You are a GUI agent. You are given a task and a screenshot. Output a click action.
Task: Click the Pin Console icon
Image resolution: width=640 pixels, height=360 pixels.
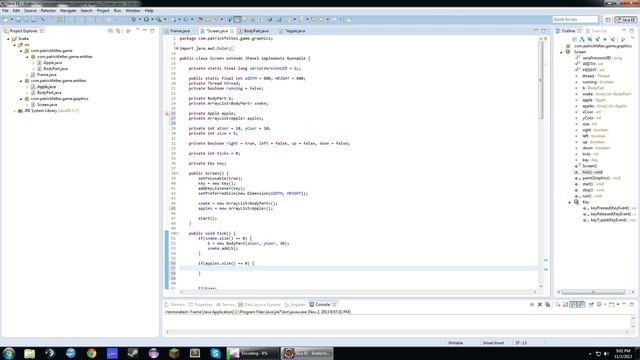pyautogui.click(x=591, y=304)
